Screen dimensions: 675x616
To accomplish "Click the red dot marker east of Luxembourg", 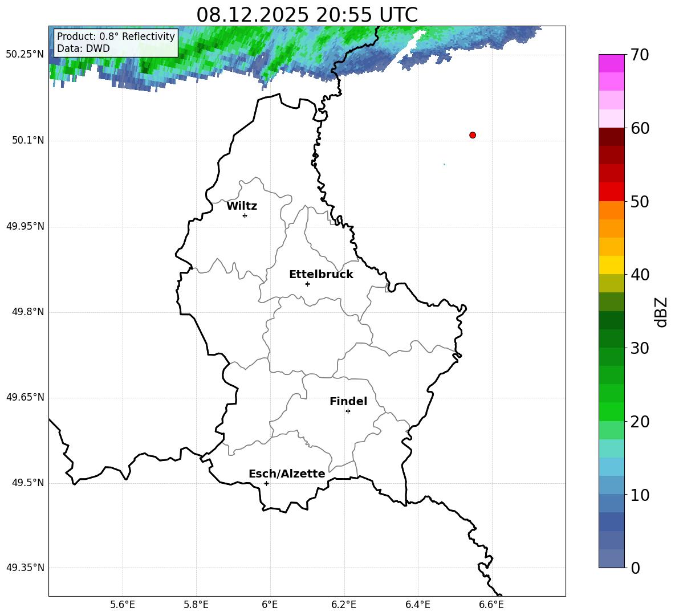I will (473, 135).
